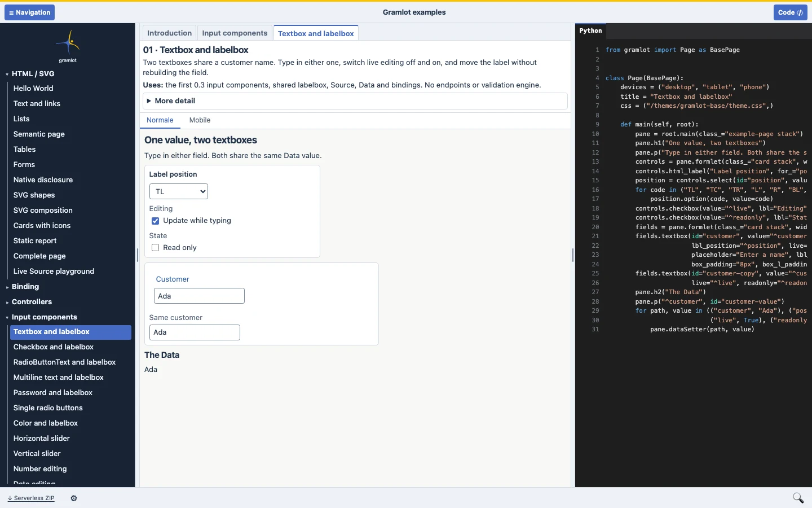Open the Label position dropdown
The width and height of the screenshot is (812, 508).
[179, 191]
